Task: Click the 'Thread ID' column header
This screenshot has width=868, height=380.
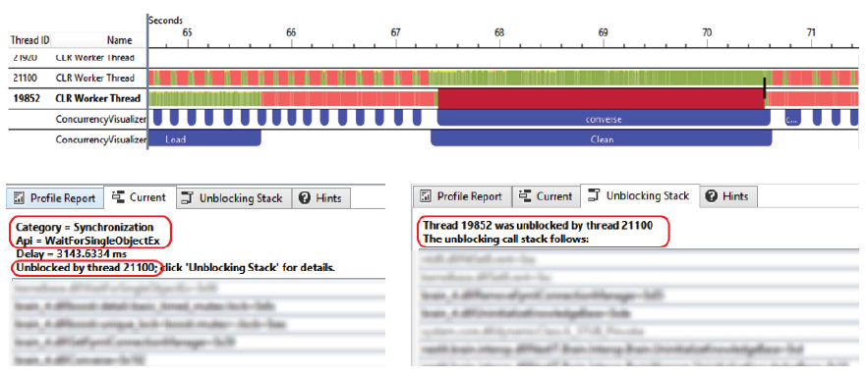Action: (30, 40)
